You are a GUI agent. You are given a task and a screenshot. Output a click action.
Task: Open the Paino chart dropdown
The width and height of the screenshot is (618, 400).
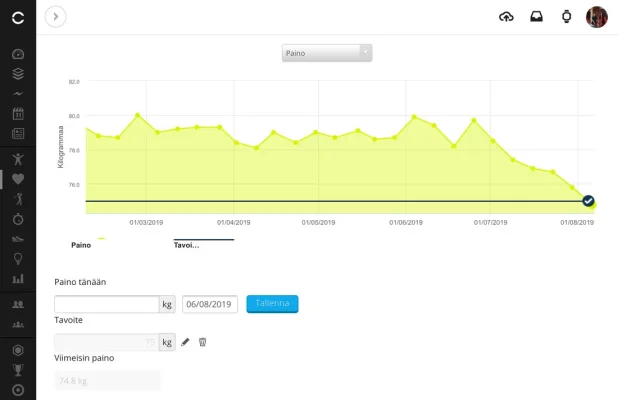coord(327,53)
